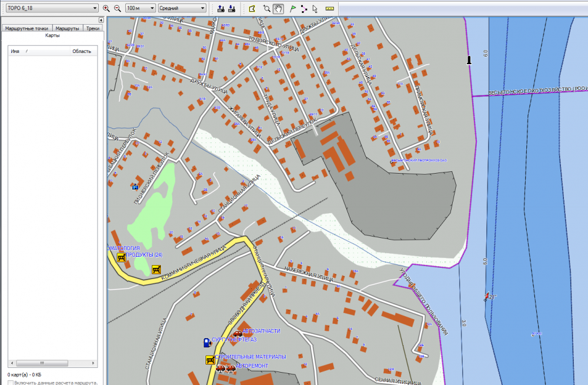Select the Zoom tool with dashed box

[x=267, y=9]
